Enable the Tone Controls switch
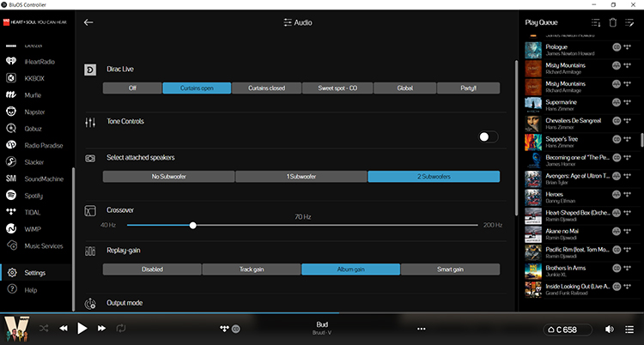The width and height of the screenshot is (644, 345). point(488,136)
